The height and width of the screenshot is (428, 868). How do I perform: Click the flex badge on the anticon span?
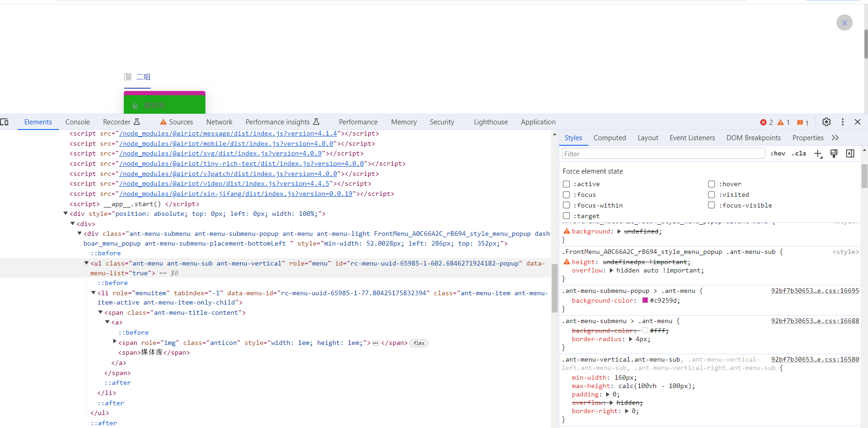click(x=419, y=343)
